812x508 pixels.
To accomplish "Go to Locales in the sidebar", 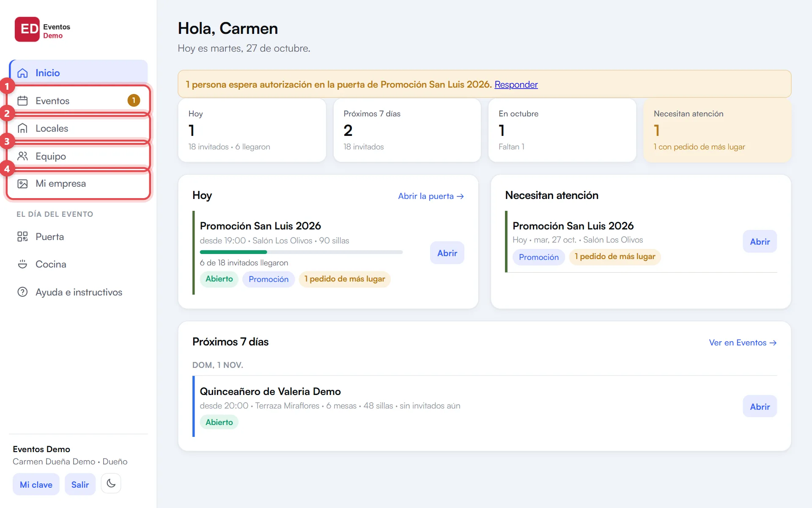I will (x=79, y=128).
